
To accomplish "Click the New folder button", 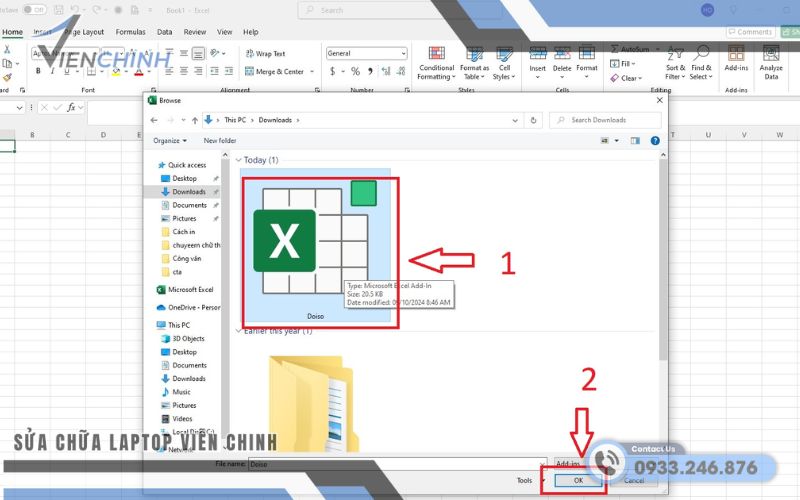I will point(220,141).
